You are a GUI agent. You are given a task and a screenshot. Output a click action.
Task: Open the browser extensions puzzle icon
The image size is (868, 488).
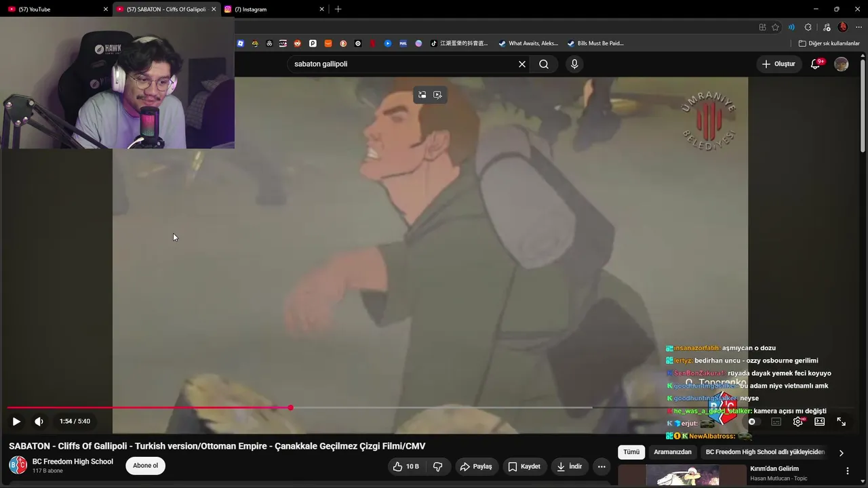tap(808, 27)
